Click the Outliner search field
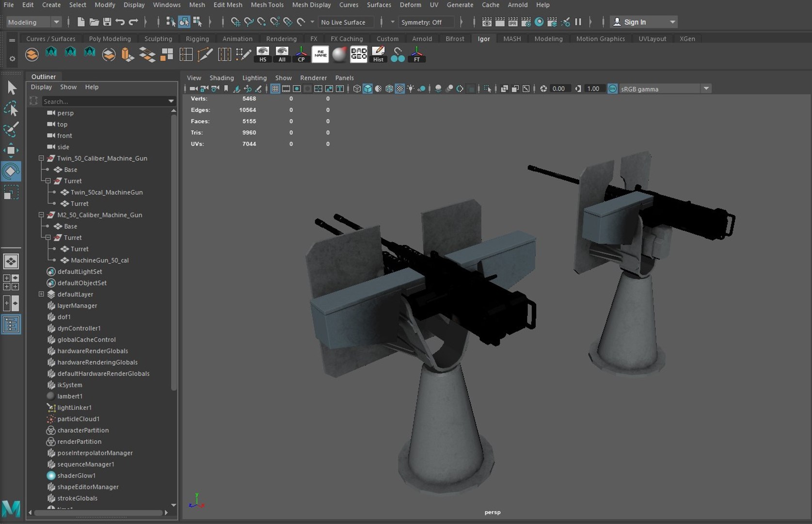The width and height of the screenshot is (812, 524). click(104, 101)
